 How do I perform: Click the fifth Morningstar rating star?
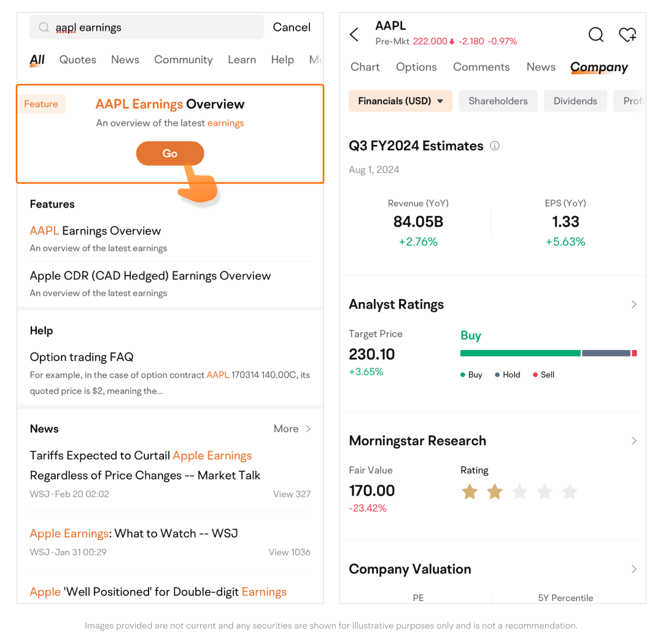(x=570, y=491)
